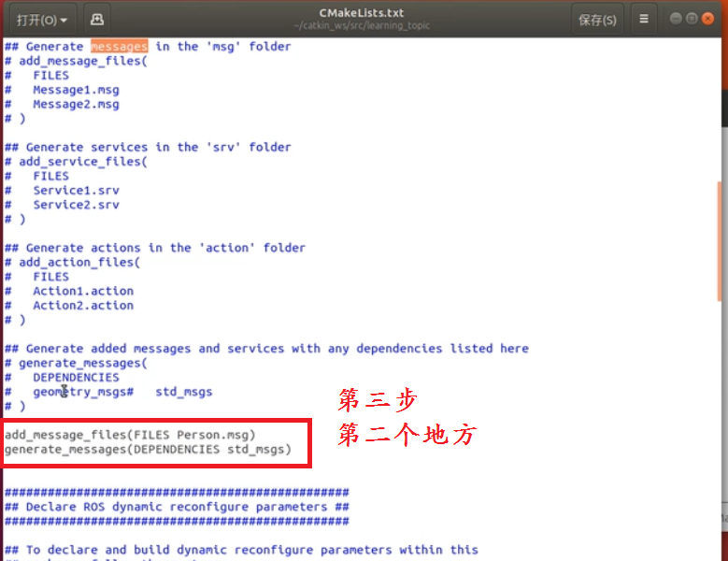Image resolution: width=728 pixels, height=561 pixels.
Task: Click the 'Service1.srv' line
Action: (62, 191)
